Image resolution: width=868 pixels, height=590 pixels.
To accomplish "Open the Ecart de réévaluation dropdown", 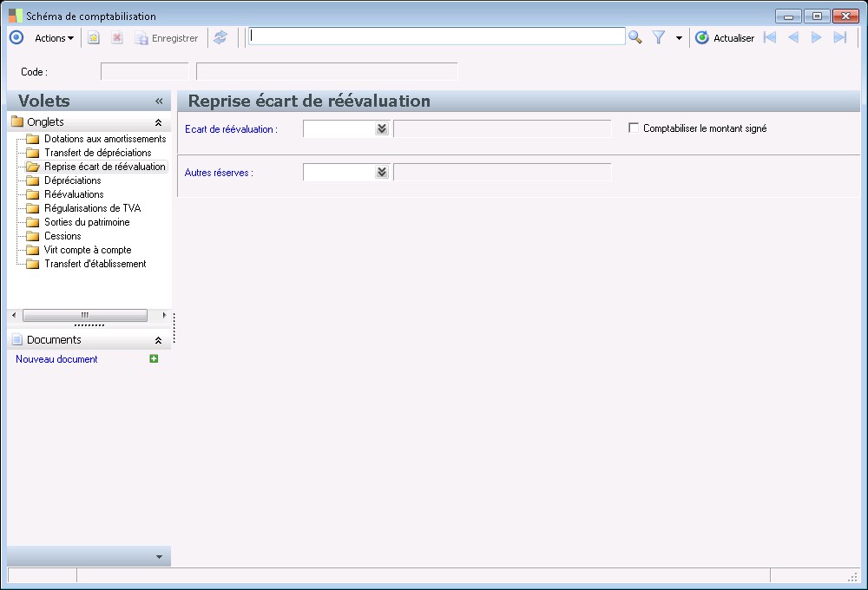I will 382,128.
